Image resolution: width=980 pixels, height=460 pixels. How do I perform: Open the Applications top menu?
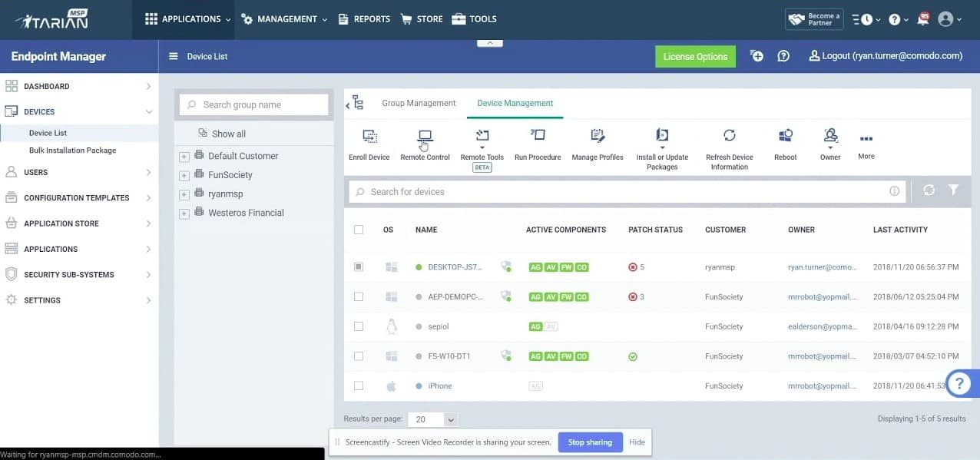188,19
